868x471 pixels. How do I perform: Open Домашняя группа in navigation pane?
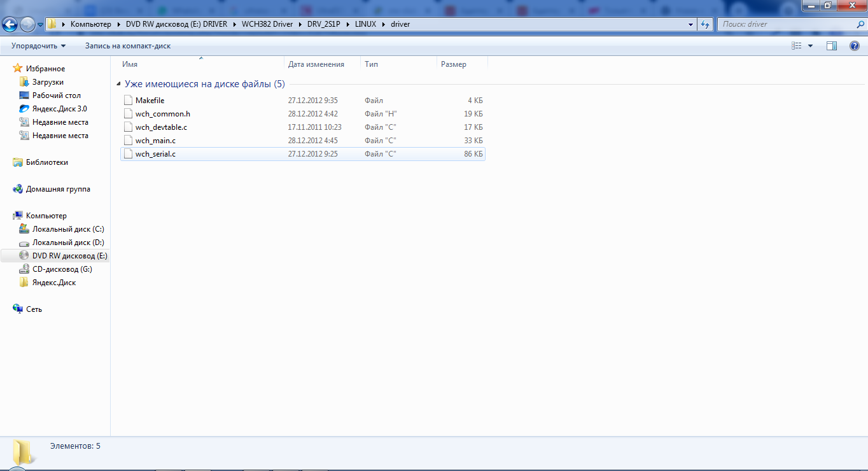click(x=58, y=189)
